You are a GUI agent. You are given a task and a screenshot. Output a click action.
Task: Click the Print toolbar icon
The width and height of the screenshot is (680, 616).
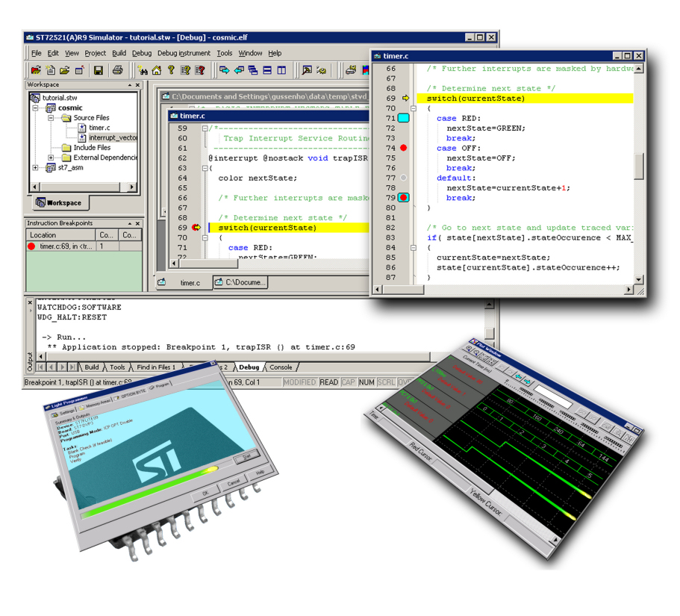[x=117, y=70]
